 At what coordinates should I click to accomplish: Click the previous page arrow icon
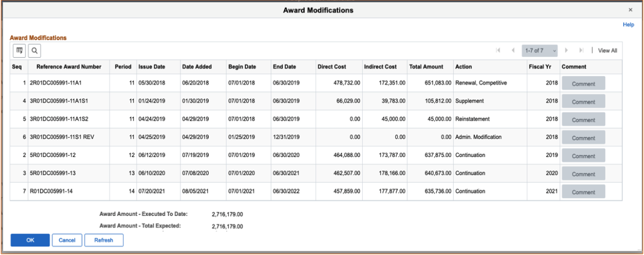[x=513, y=51]
